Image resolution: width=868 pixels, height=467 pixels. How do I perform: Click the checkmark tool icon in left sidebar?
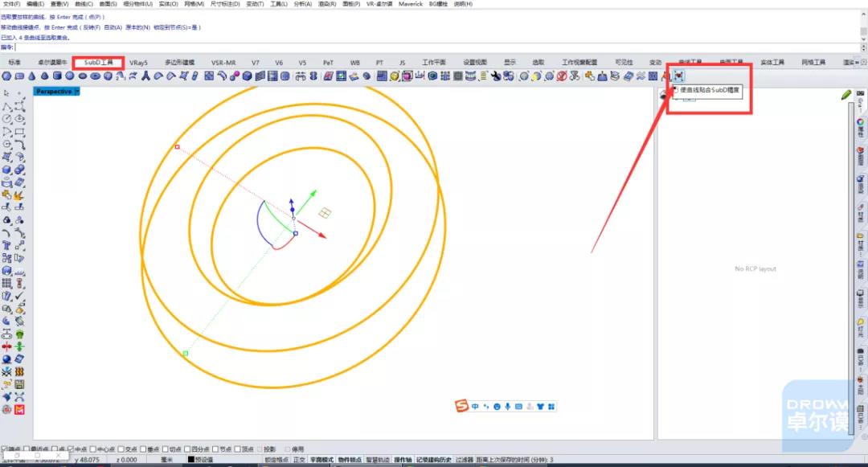(19, 296)
